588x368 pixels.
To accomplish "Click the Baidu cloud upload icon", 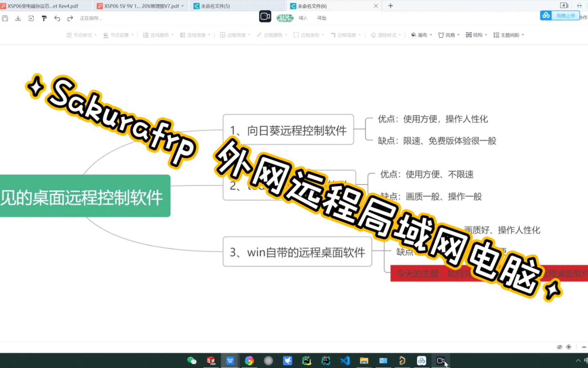I will coord(546,15).
